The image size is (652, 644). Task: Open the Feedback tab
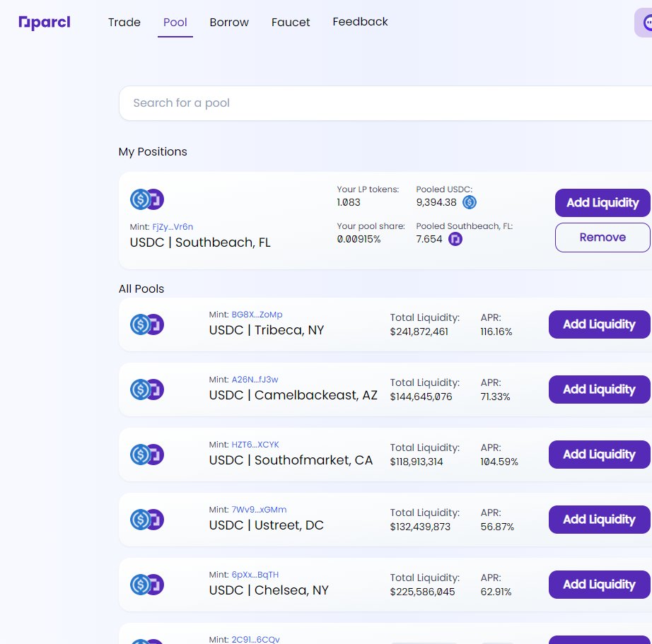click(360, 22)
